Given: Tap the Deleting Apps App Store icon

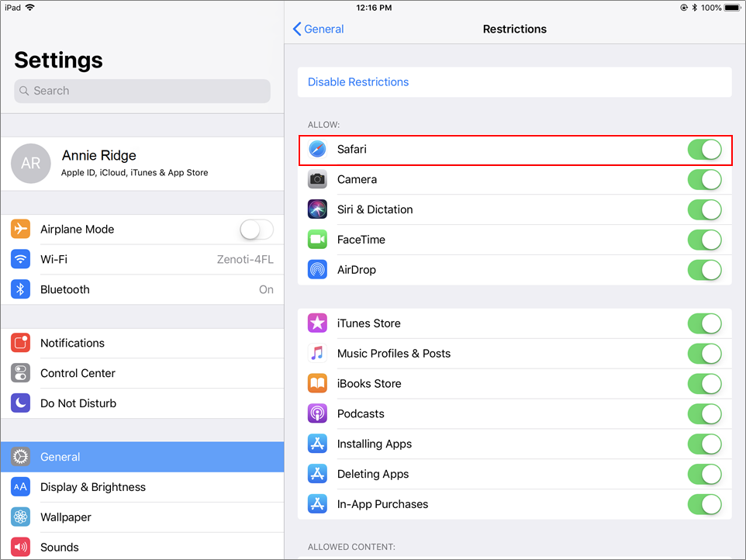Looking at the screenshot, I should coord(317,474).
